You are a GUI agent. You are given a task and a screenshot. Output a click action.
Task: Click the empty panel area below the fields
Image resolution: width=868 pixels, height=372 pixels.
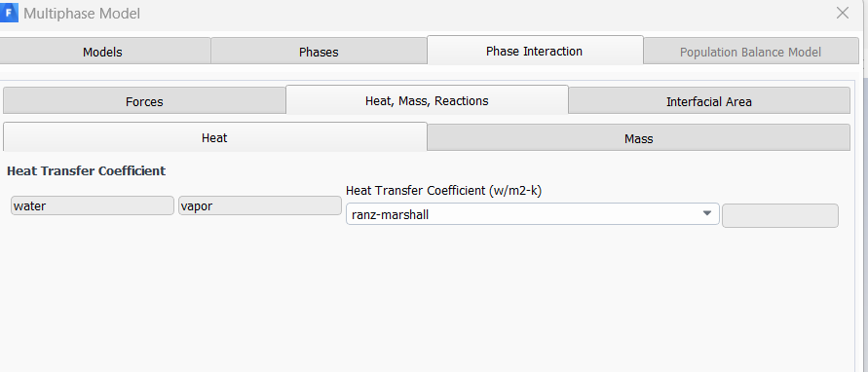[x=427, y=299]
